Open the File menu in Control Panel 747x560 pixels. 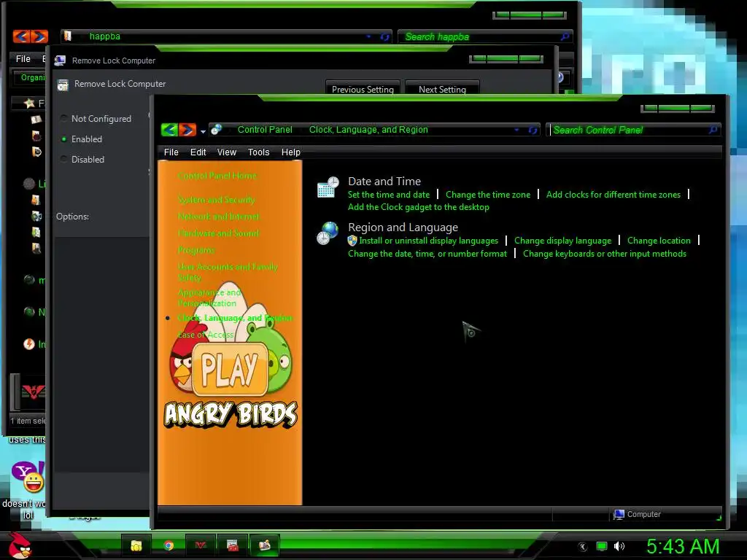click(171, 152)
